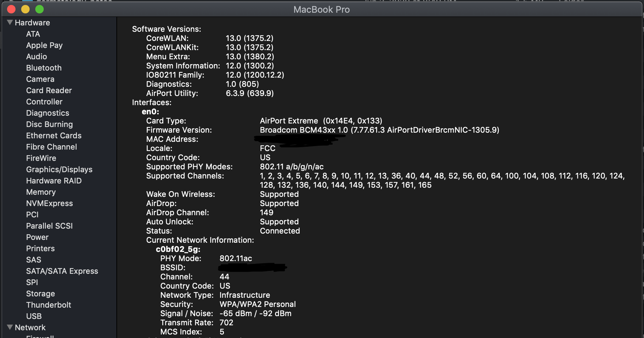
Task: Open Thunderbolt entry
Action: click(49, 305)
